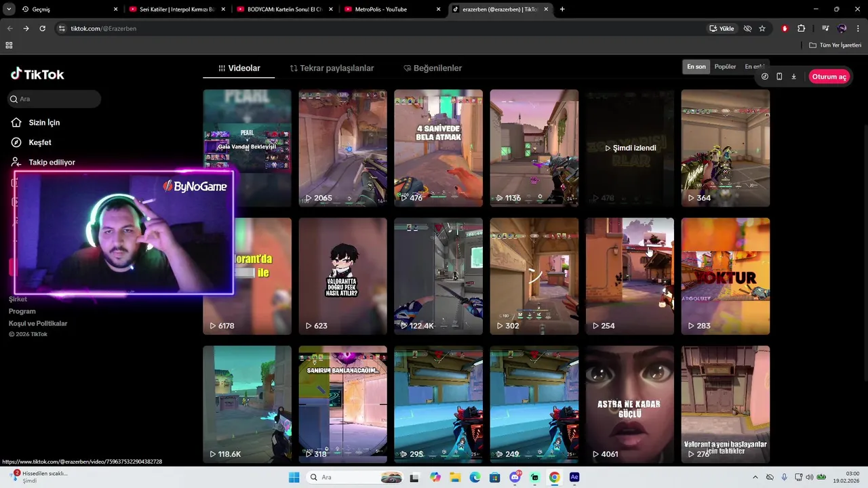Viewport: 868px width, 488px height.
Task: Switch to the Geçmiş tab
Action: point(69,9)
